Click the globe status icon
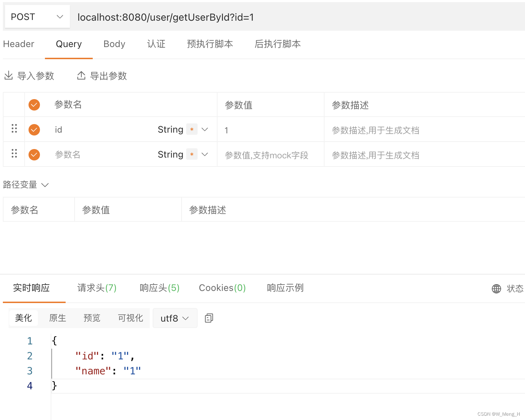 [x=496, y=289]
